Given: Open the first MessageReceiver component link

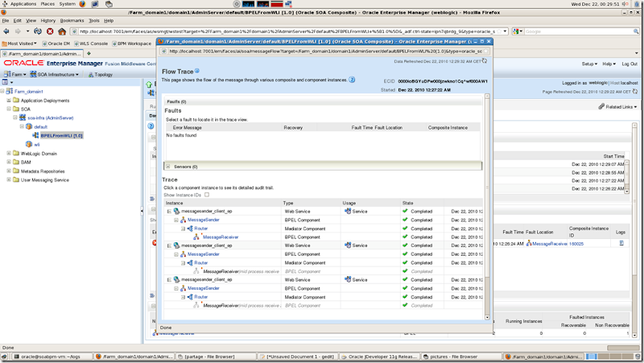Looking at the screenshot, I should (221, 237).
